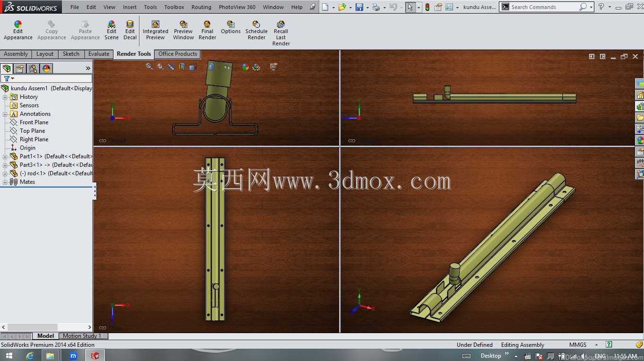Viewport: 644px width, 361px height.
Task: Open the Insert menu
Action: point(130,7)
